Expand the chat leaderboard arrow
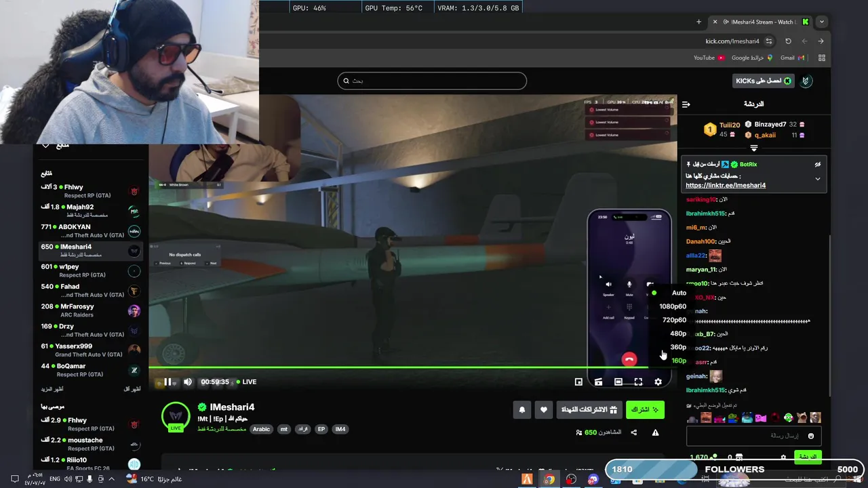This screenshot has height=488, width=868. click(753, 148)
